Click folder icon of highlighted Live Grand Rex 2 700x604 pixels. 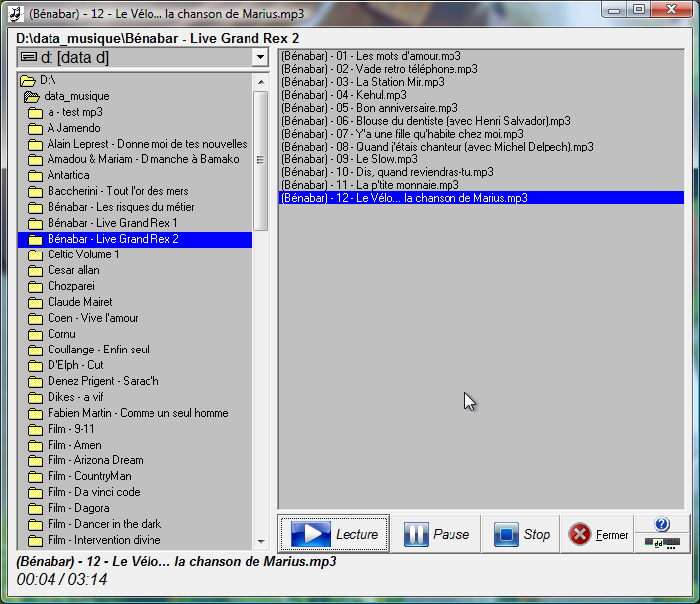35,240
